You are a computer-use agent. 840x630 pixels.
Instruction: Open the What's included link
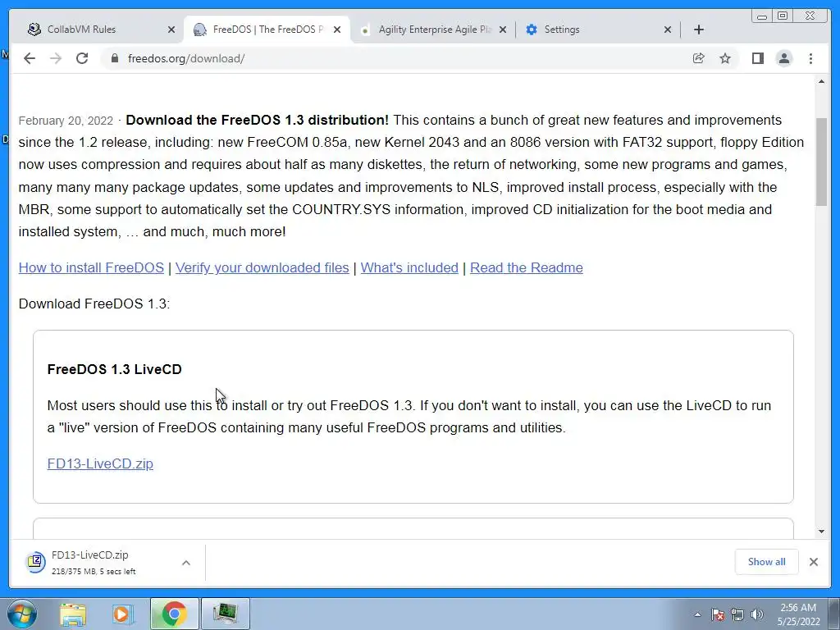point(409,267)
